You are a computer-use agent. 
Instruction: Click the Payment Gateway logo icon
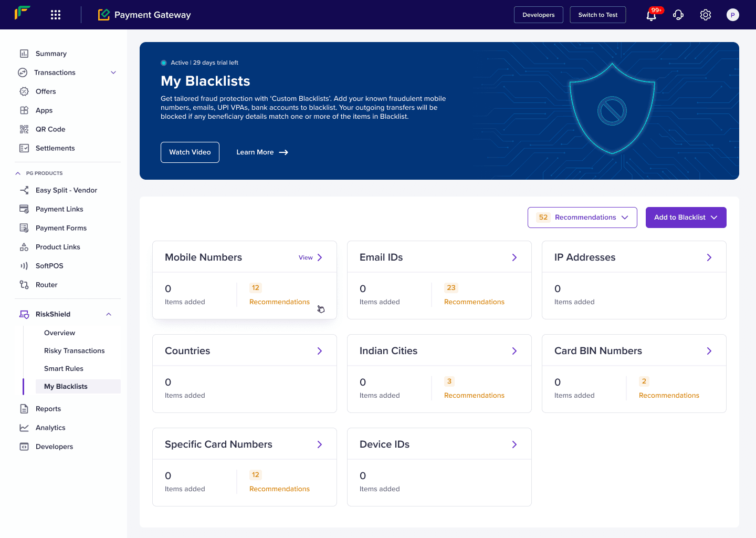[104, 15]
